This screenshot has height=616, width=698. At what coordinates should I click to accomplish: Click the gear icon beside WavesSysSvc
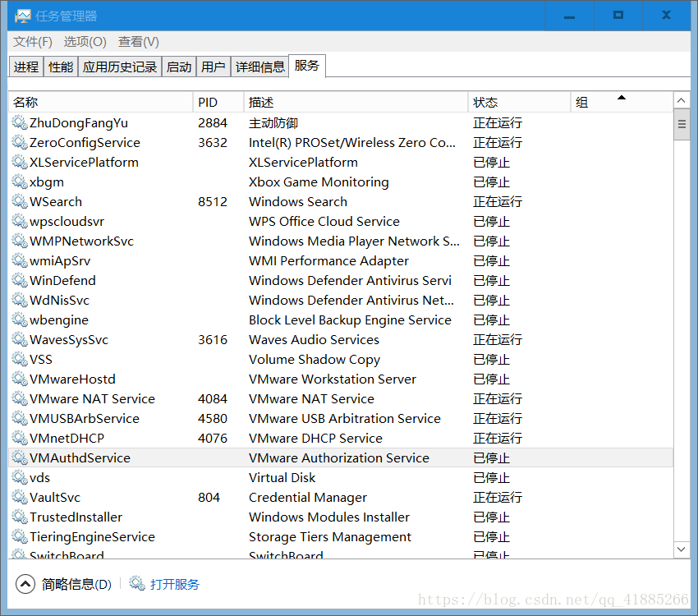coord(20,339)
